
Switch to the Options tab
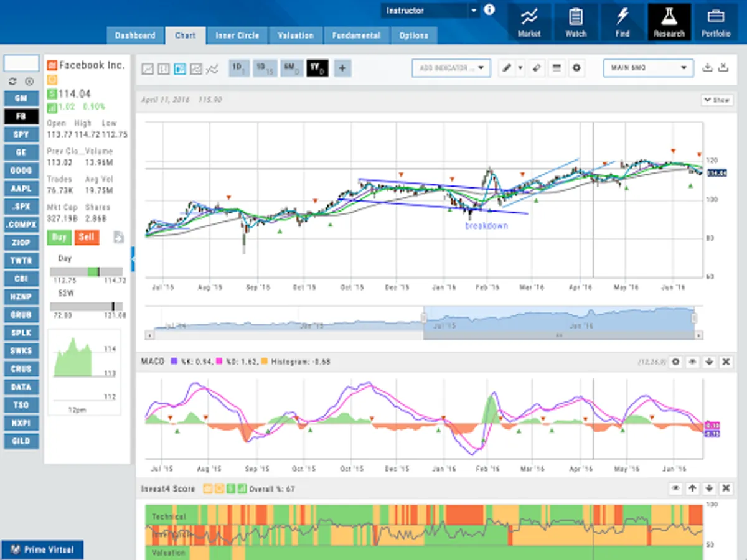(x=413, y=35)
